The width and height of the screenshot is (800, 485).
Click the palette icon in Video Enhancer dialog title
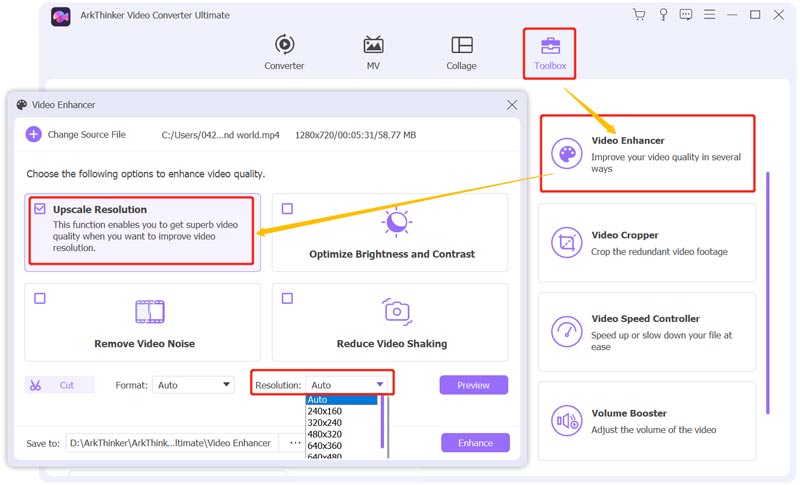(x=21, y=105)
